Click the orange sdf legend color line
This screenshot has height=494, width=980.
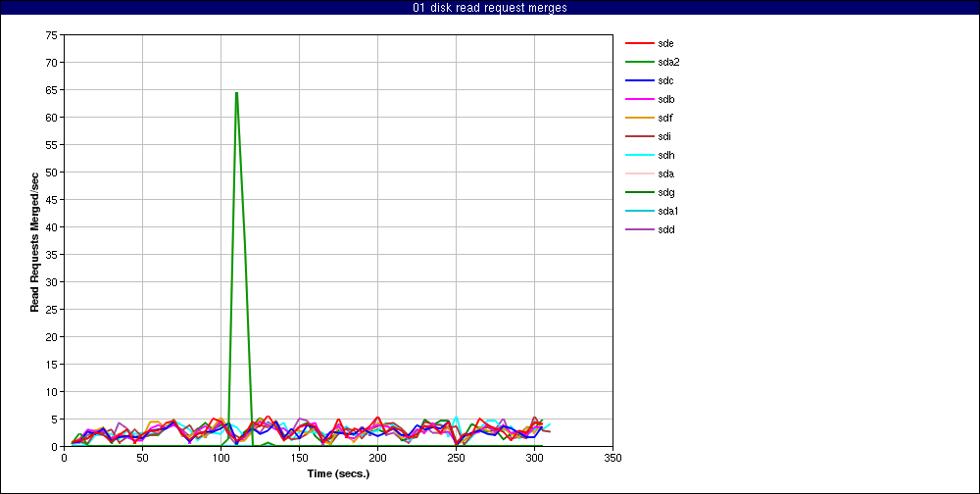coord(639,119)
